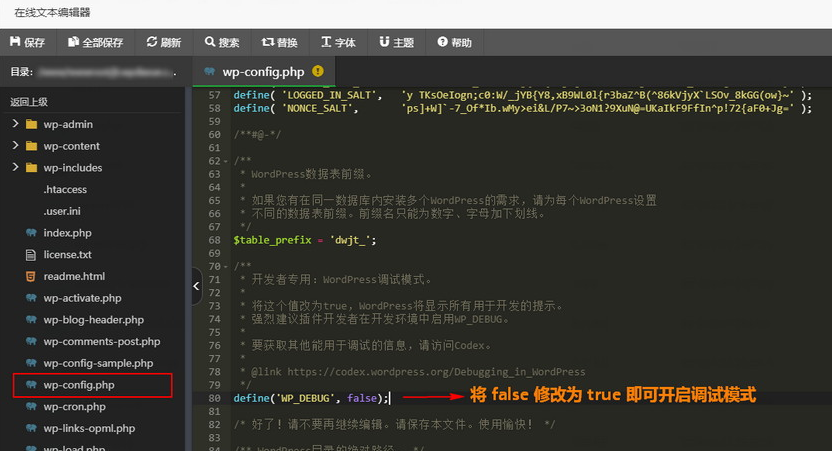Click 'NONCE_SALT' on line 58
This screenshot has width=832, height=451.
pyautogui.click(x=317, y=108)
